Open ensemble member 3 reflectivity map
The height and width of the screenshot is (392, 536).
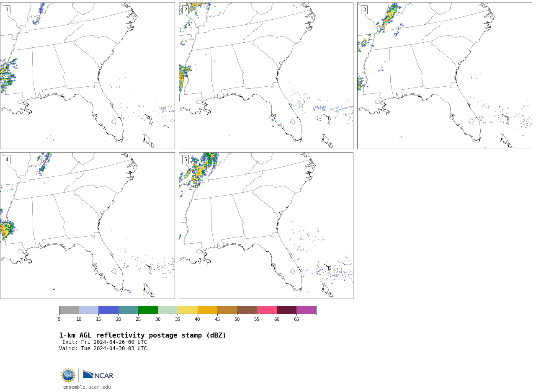tap(444, 76)
